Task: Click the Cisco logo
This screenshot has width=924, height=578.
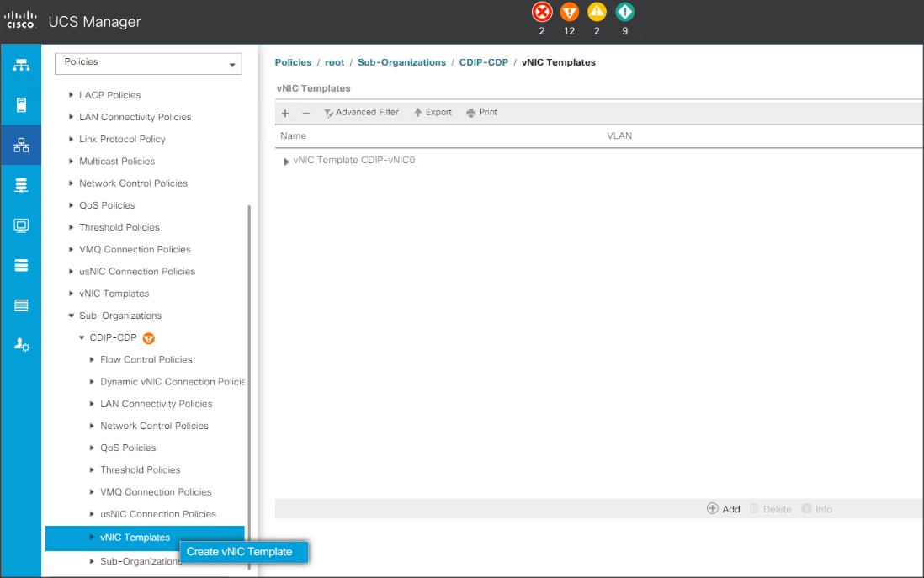Action: coord(20,20)
